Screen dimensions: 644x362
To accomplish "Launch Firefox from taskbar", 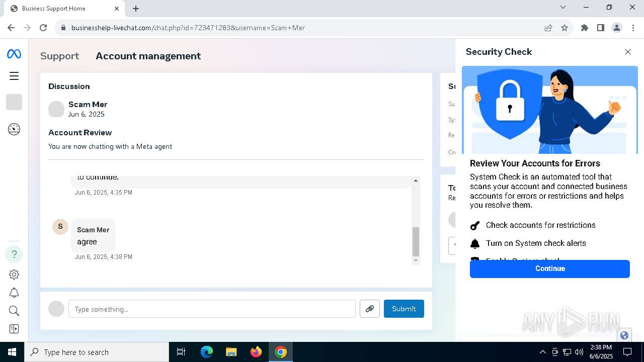I will pos(256,352).
